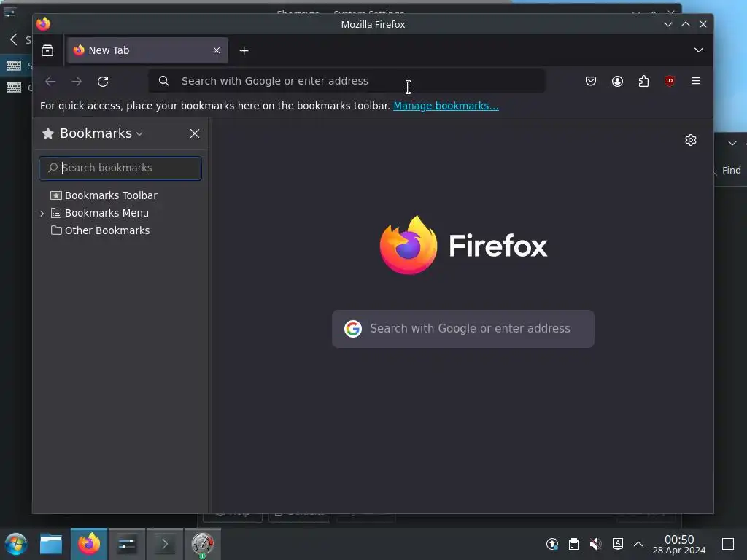747x560 pixels.
Task: Open the Firefox hamburger application menu
Action: click(695, 81)
